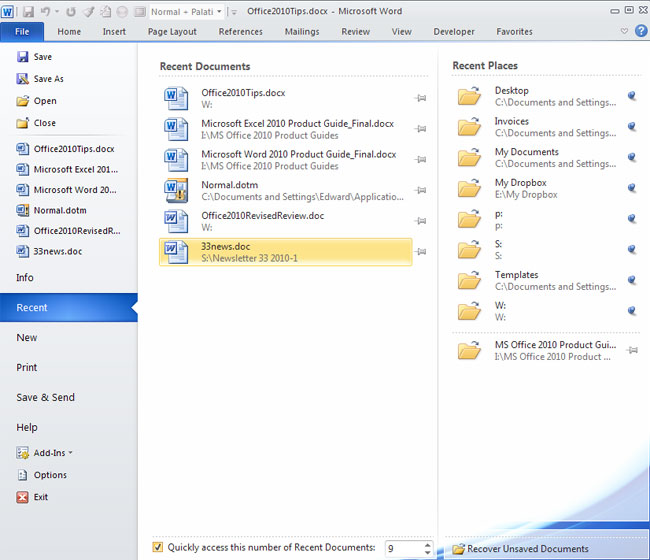Click the Desktop folder icon in Recent Places
Screen dimensions: 650x560
[x=469, y=96]
